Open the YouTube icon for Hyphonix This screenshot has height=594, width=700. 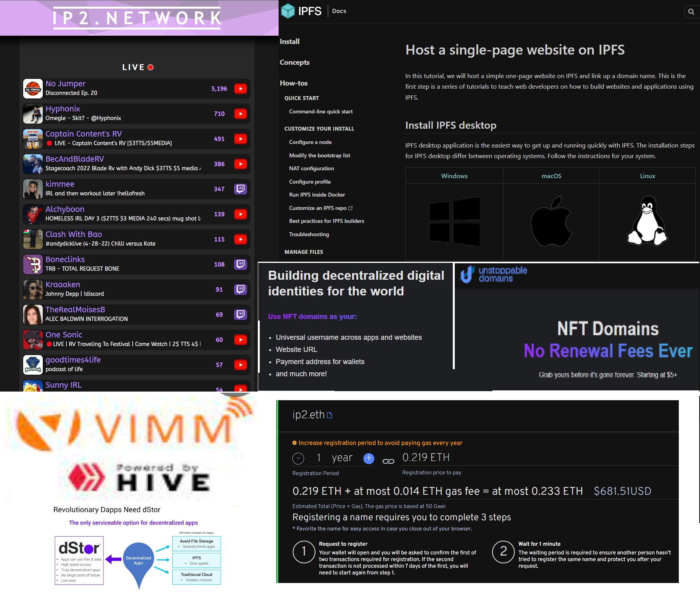241,114
